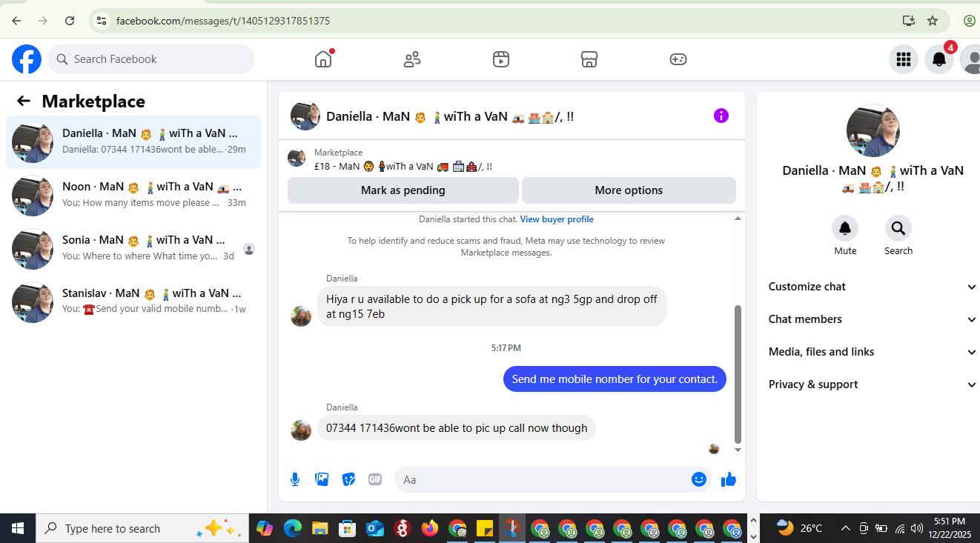
Task: Open the Sonia conversation in list
Action: click(x=133, y=249)
